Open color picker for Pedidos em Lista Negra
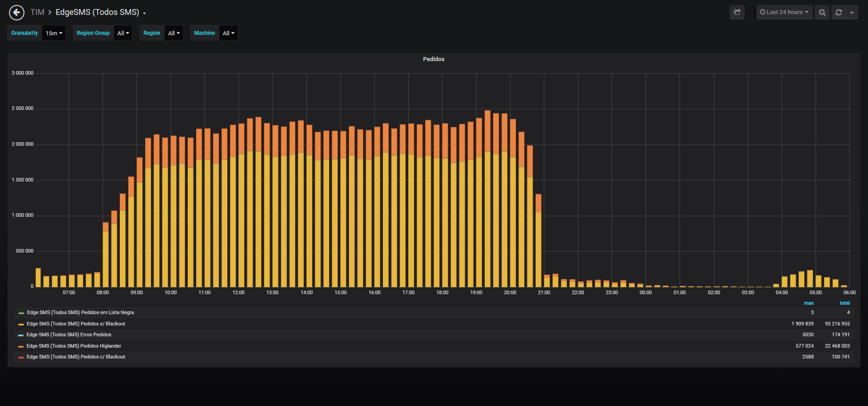 click(x=21, y=313)
